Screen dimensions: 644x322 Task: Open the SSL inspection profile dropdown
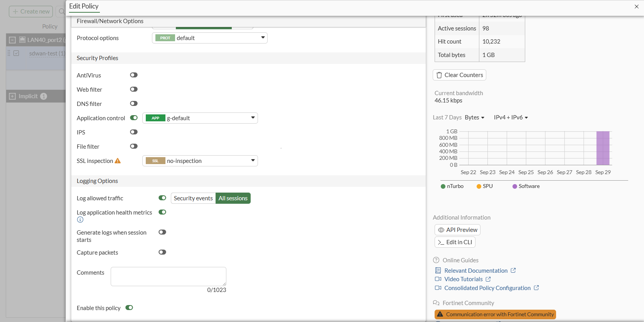click(200, 161)
